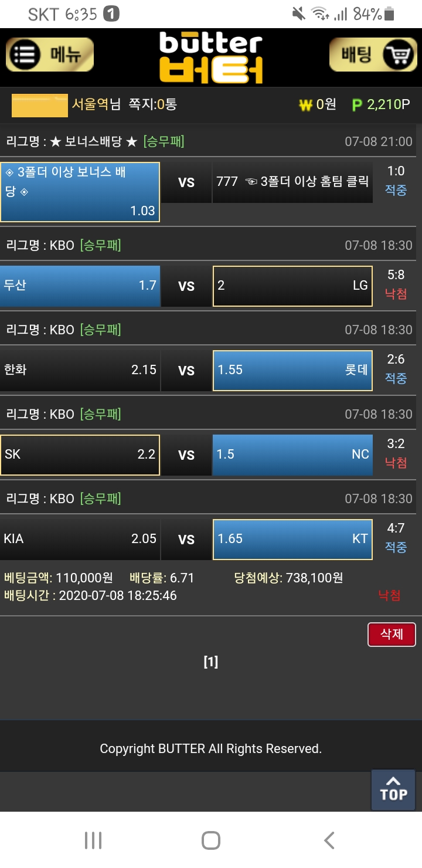The height and width of the screenshot is (868, 422).
Task: Tap the butter 버터 logo
Action: tap(211, 57)
